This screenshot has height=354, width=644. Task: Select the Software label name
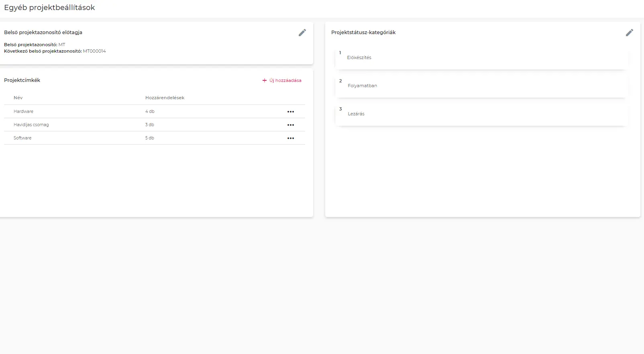[x=22, y=138]
